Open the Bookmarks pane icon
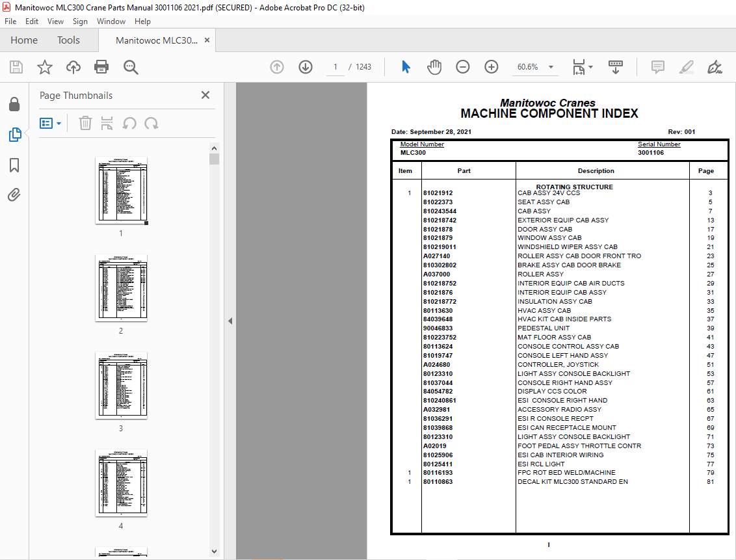This screenshot has height=560, width=736. point(14,165)
